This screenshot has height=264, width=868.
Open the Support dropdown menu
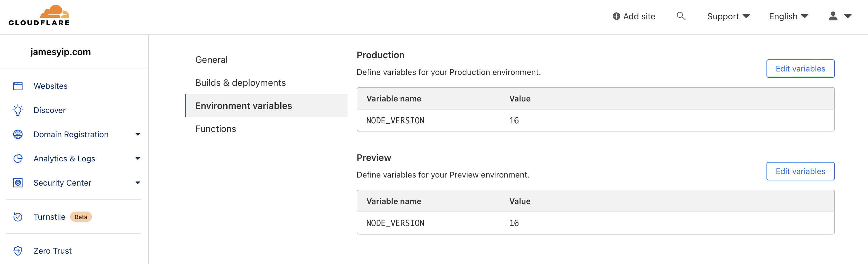728,16
